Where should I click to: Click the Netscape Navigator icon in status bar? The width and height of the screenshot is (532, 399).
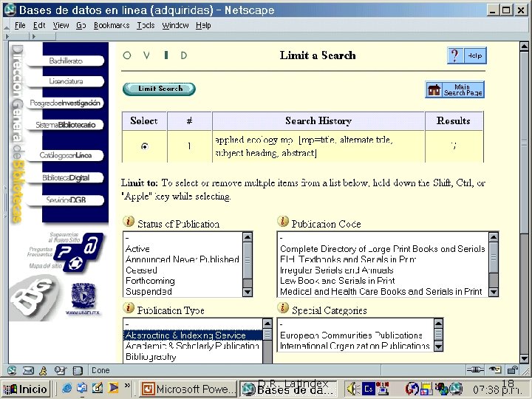coord(12,370)
